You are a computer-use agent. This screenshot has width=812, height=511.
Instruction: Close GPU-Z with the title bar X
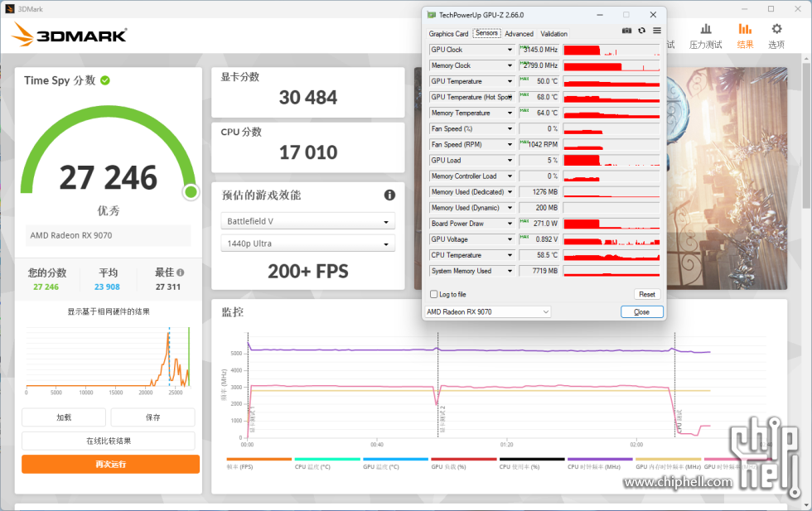click(x=653, y=15)
